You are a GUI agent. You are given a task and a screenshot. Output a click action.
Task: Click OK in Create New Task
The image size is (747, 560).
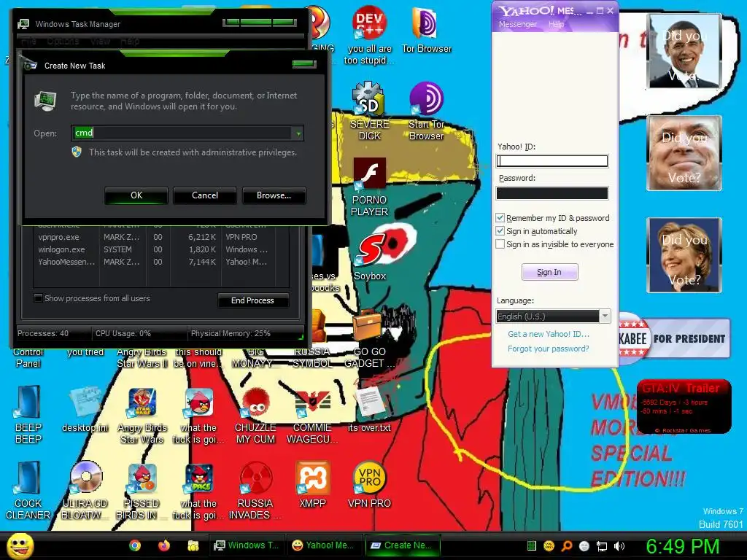tap(136, 195)
